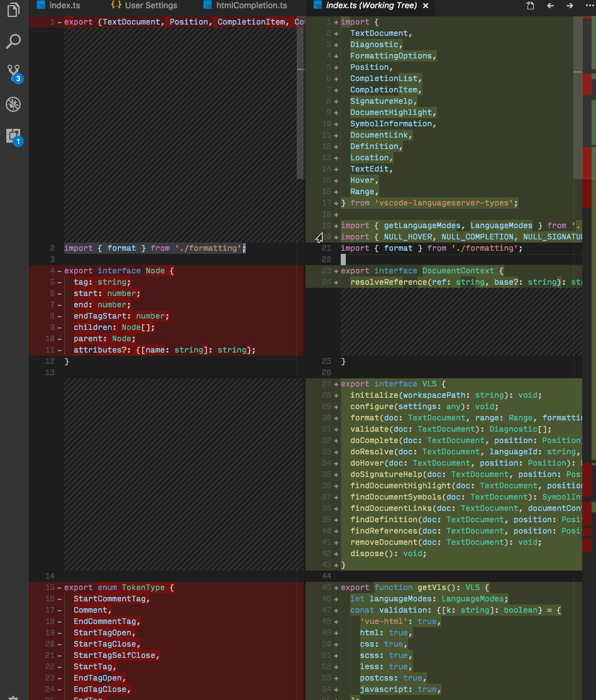Click 'export function getVls(): VLS {' on line 45

coord(415,588)
